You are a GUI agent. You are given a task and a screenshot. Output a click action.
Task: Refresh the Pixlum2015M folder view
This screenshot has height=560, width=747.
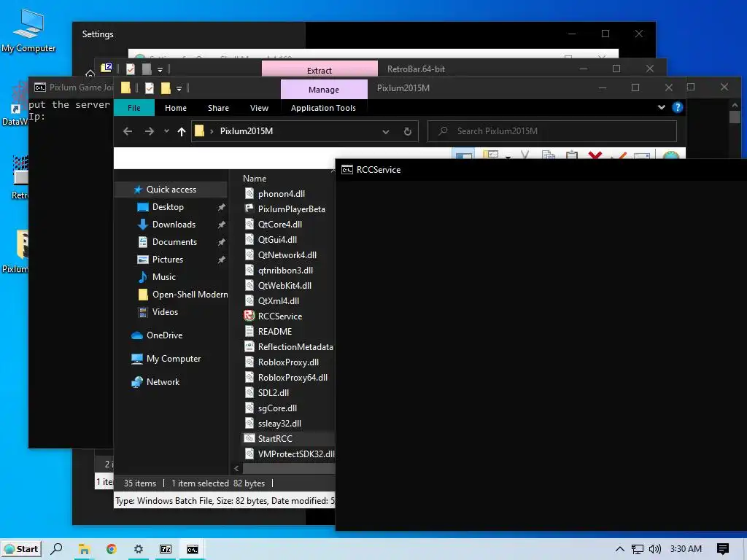point(407,131)
